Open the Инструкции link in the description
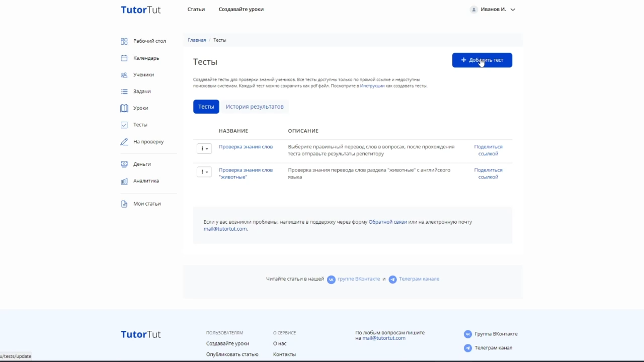644x362 pixels. (x=373, y=85)
